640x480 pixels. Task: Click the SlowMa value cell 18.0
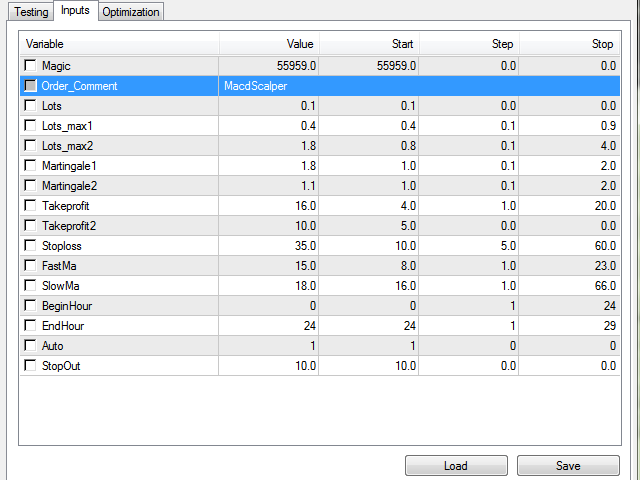pos(300,286)
